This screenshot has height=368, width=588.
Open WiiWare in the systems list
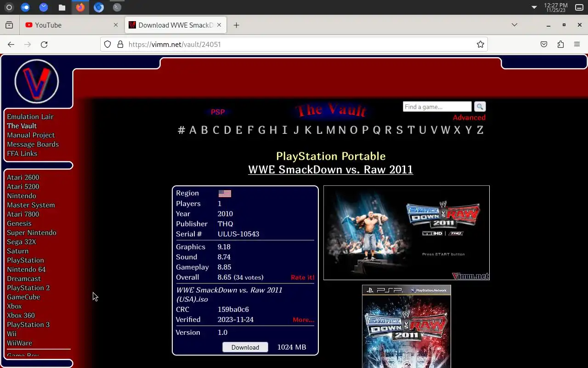(19, 343)
